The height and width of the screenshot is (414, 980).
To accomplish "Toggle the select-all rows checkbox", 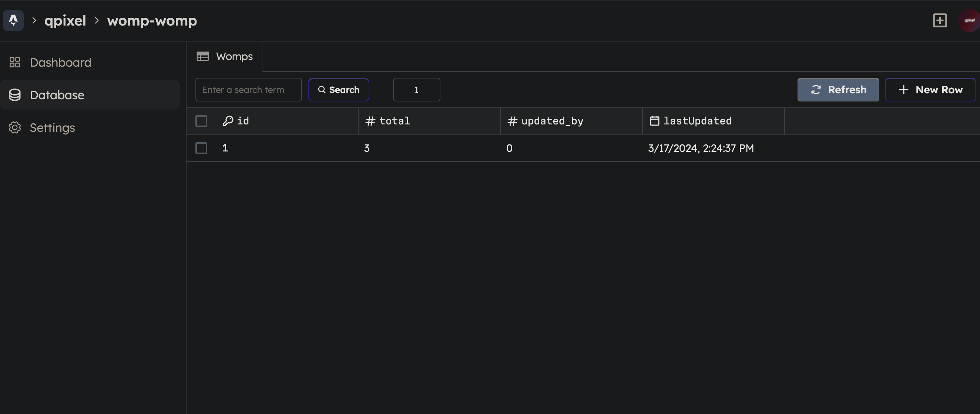I will click(201, 121).
